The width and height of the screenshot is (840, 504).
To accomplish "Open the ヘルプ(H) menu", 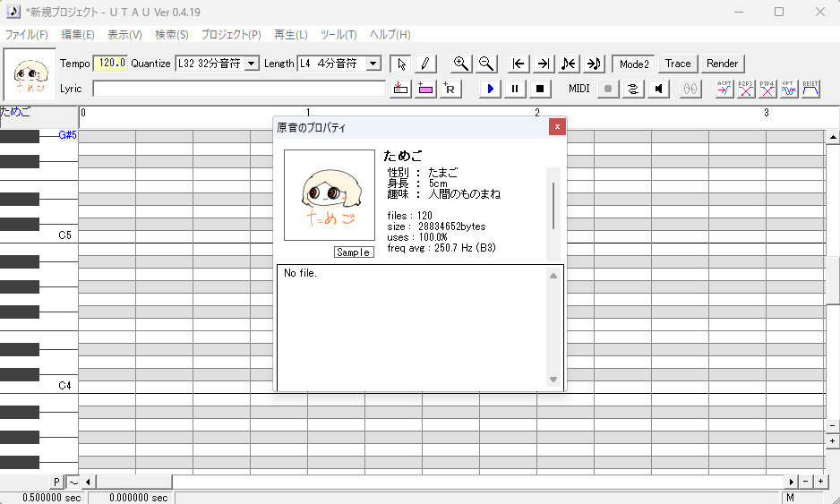I will (390, 35).
